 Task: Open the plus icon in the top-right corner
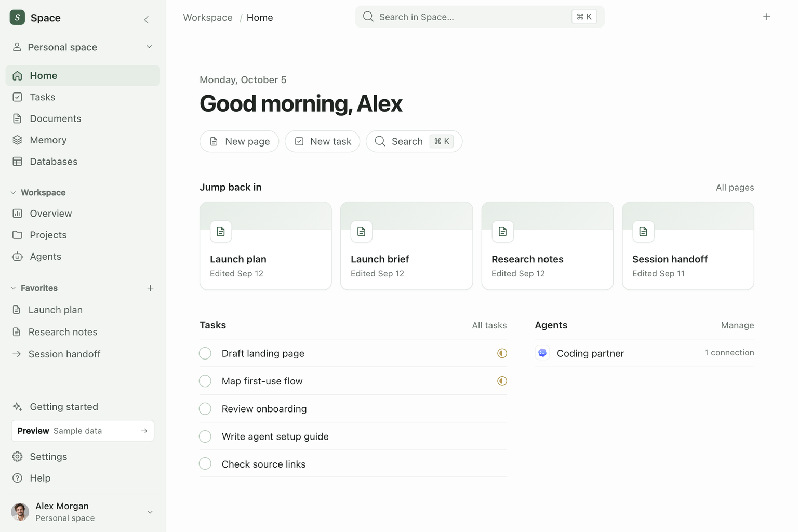pyautogui.click(x=766, y=17)
